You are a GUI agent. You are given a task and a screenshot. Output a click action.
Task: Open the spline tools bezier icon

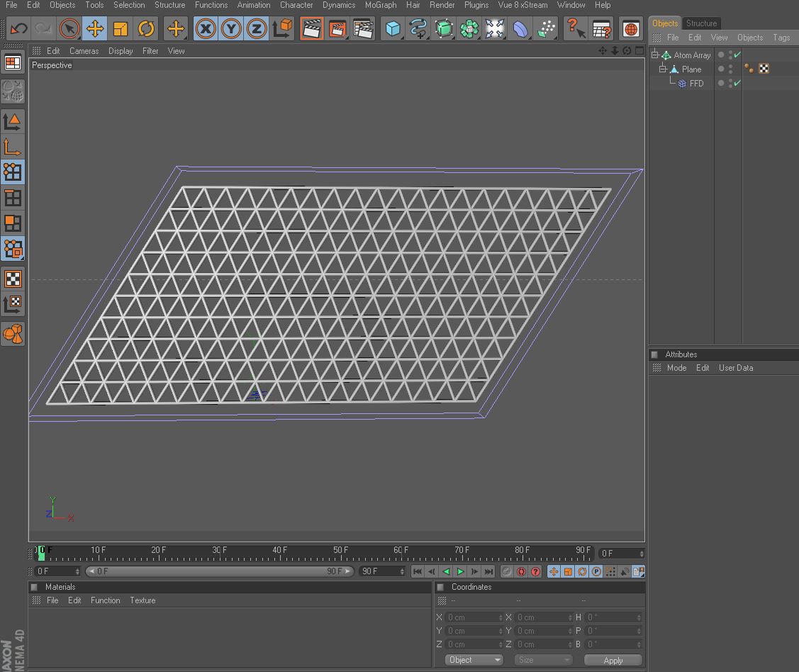[418, 29]
